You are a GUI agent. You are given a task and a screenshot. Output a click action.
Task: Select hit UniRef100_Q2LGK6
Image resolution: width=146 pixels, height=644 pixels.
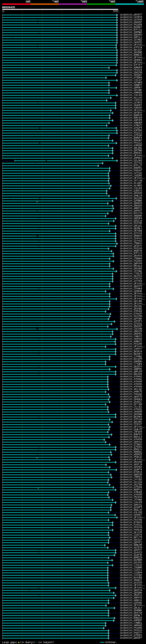coord(131,161)
